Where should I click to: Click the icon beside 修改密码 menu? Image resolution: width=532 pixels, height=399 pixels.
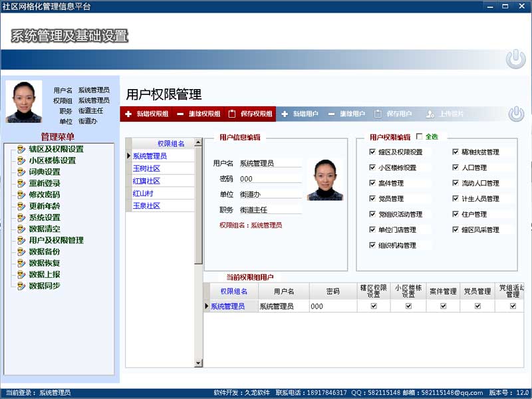[x=21, y=194]
